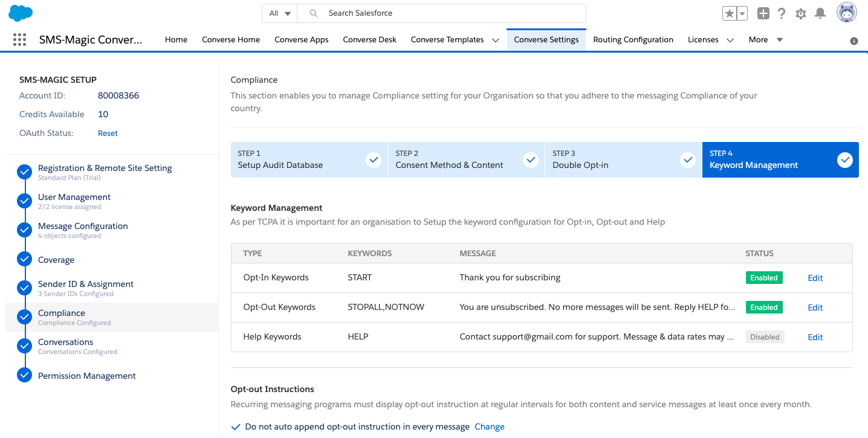Open User Management setup step
868x438 pixels.
[74, 197]
